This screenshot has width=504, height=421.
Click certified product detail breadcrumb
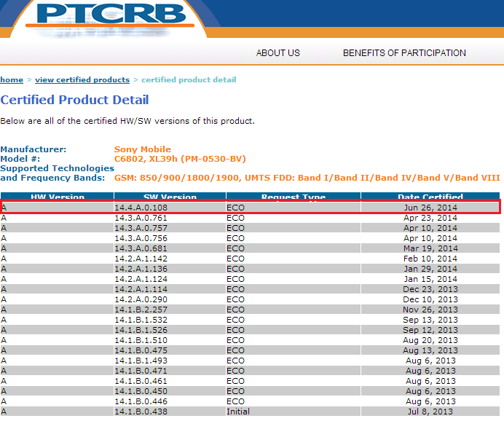(189, 79)
